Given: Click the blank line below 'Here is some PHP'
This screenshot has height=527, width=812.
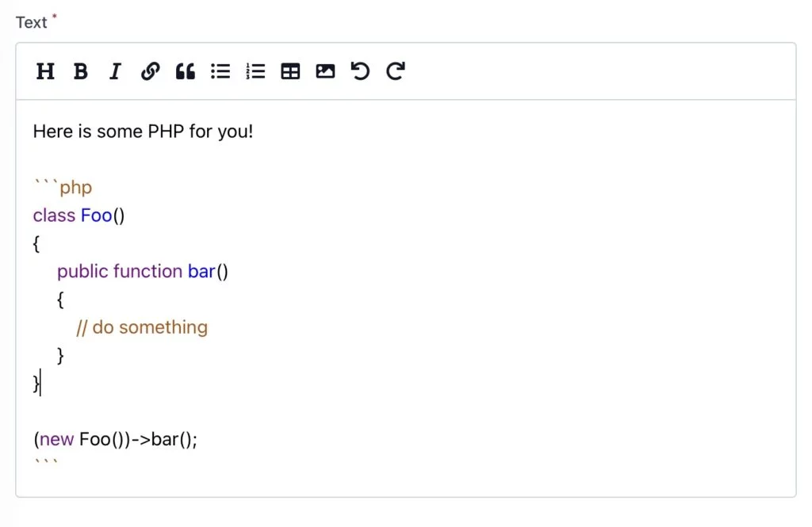Looking at the screenshot, I should 405,159.
